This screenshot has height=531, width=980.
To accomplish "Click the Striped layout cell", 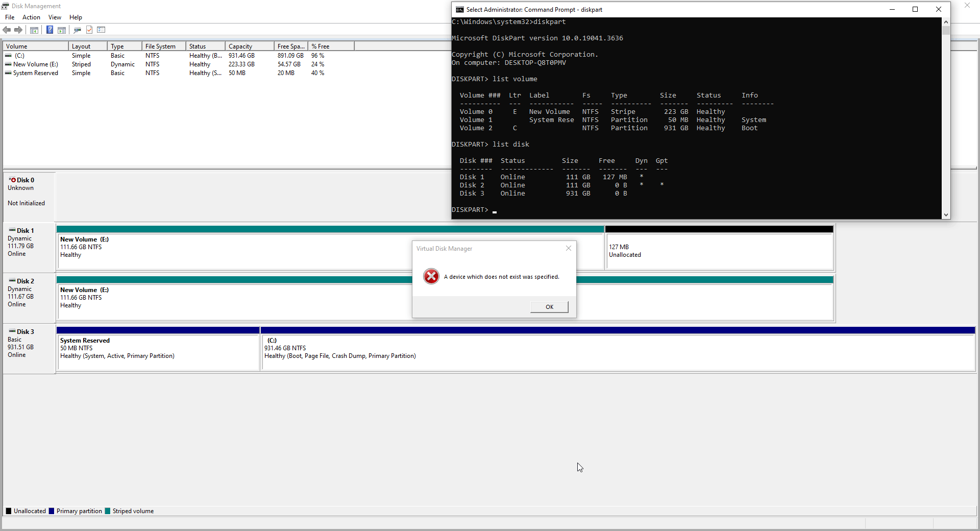I will tap(81, 64).
